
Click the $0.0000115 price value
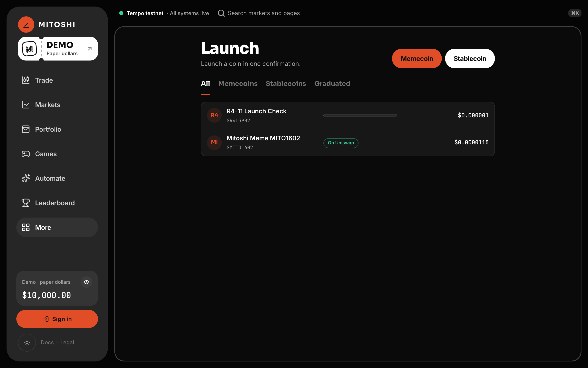pyautogui.click(x=471, y=142)
